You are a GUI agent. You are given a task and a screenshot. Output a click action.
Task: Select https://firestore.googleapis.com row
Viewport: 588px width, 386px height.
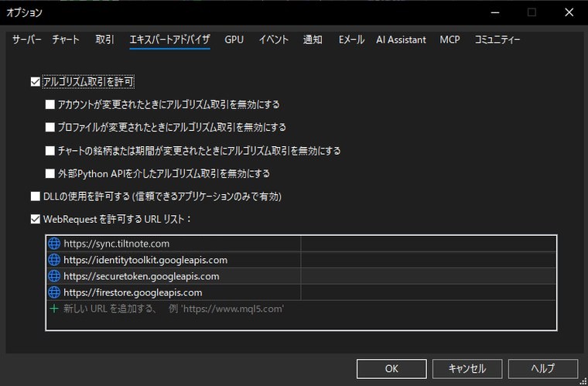tap(301, 292)
